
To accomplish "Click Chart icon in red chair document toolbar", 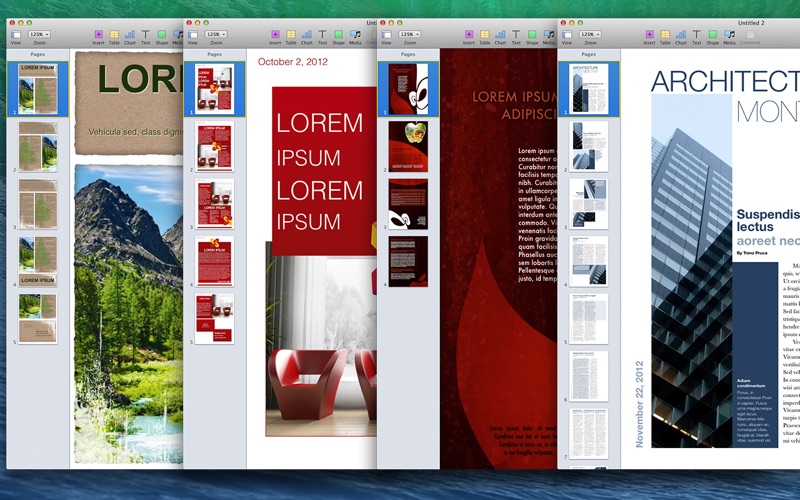I will click(306, 36).
